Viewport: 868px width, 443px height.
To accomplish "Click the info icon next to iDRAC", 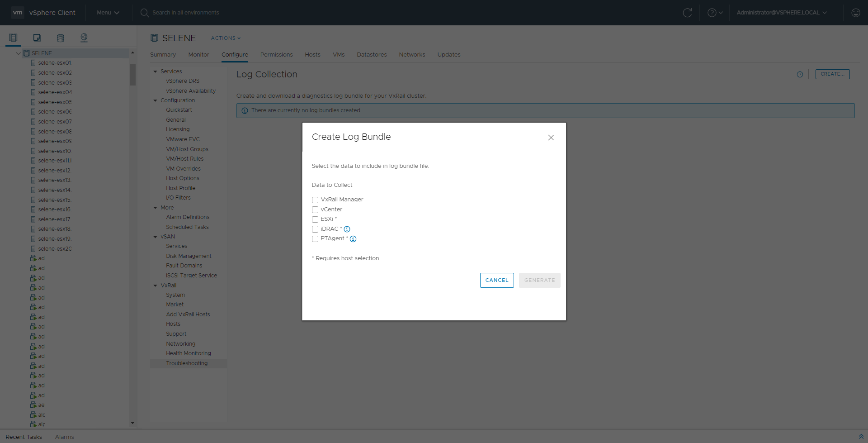I will 347,229.
